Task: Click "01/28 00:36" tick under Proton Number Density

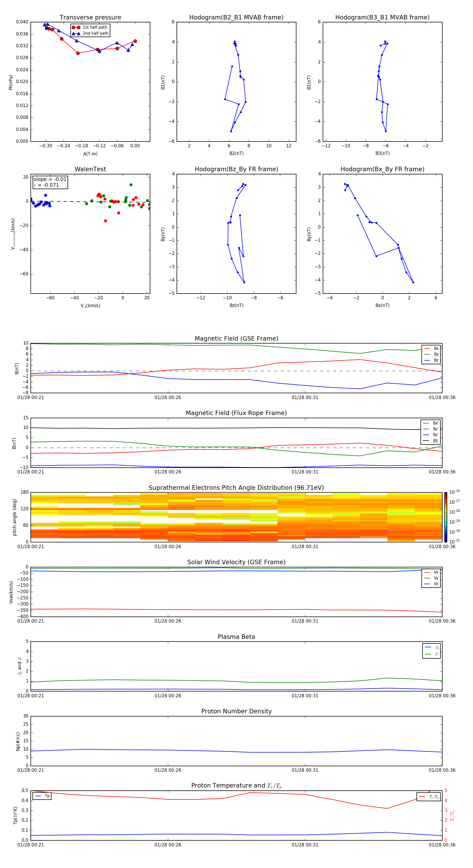Action: click(442, 770)
